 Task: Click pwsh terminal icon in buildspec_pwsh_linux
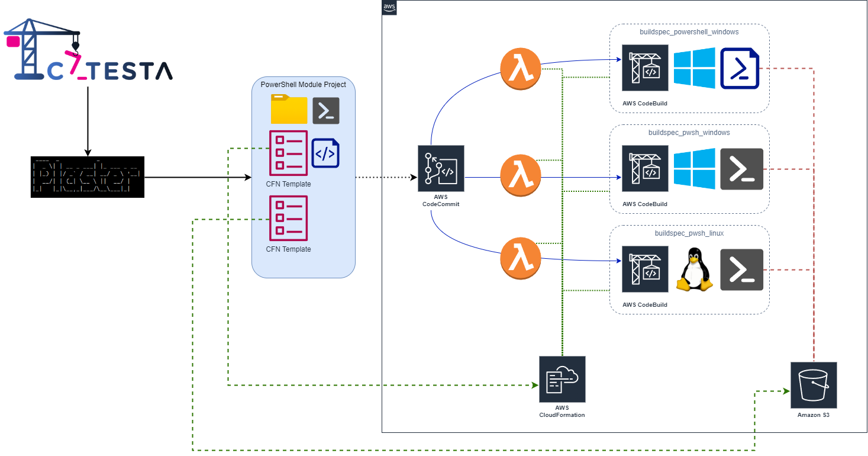click(741, 269)
